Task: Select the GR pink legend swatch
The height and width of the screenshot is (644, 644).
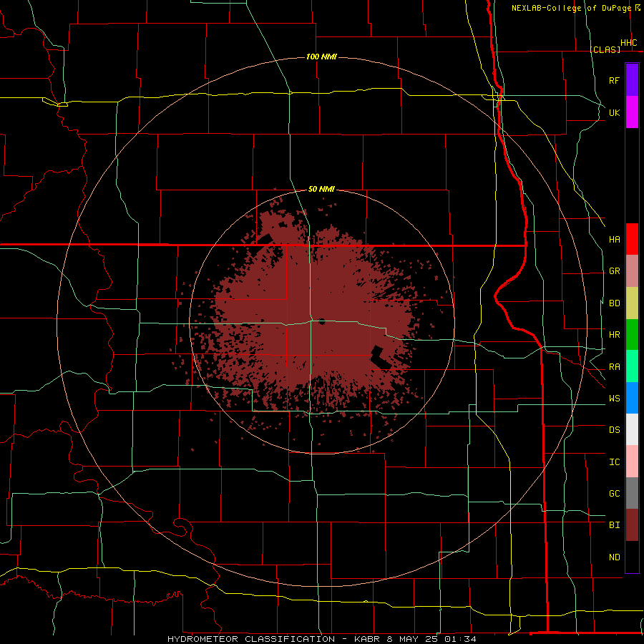Action: pos(632,270)
